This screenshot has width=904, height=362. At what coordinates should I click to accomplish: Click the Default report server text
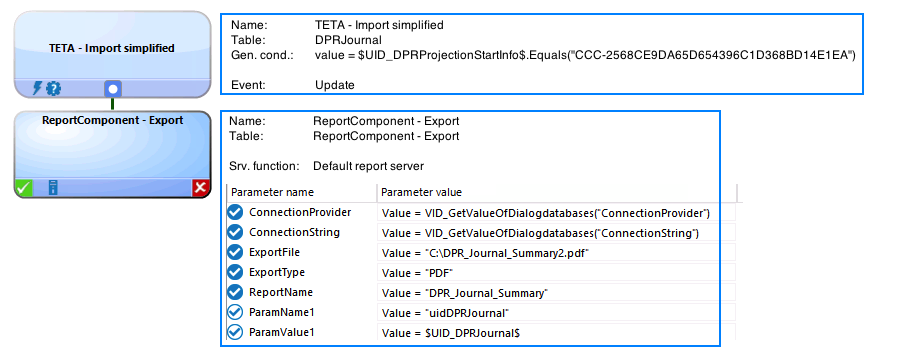click(368, 166)
